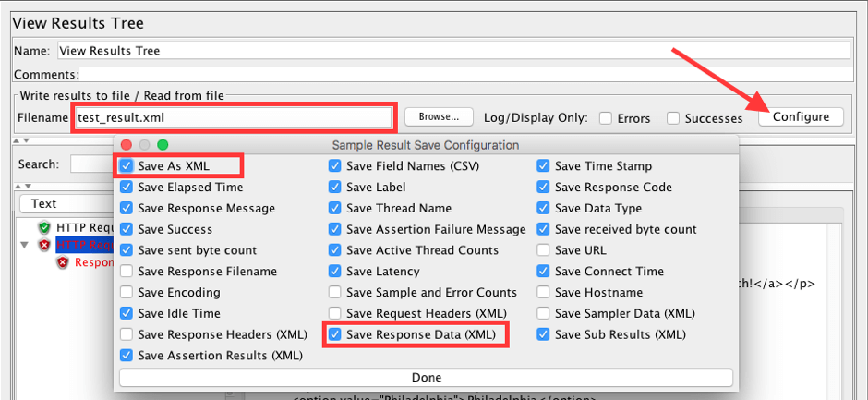
Task: Enable Save URL option
Action: coord(544,250)
